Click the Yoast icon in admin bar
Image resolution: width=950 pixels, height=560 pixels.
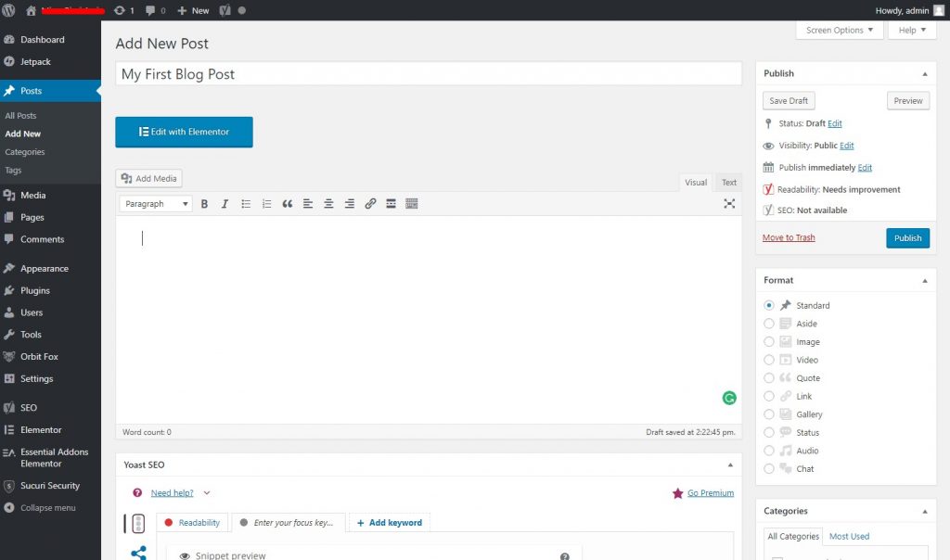(x=225, y=10)
